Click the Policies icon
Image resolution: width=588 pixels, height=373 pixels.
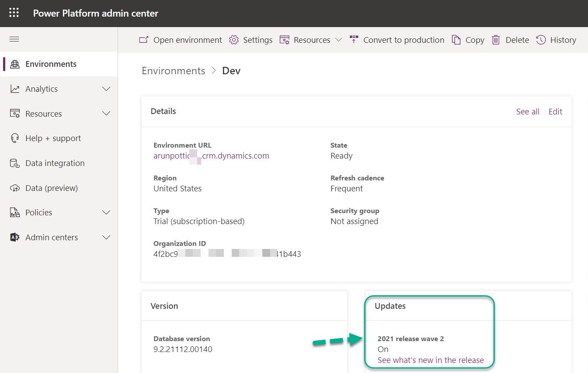click(15, 213)
